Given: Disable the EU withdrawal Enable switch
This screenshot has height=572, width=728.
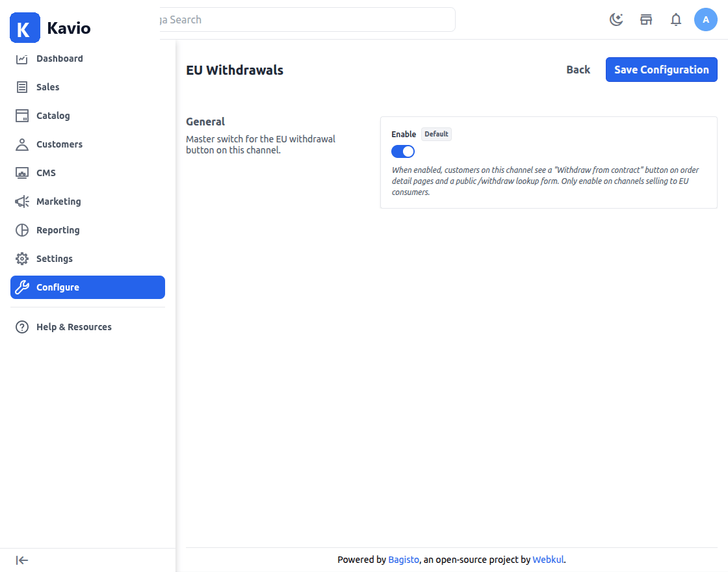Looking at the screenshot, I should click(403, 151).
